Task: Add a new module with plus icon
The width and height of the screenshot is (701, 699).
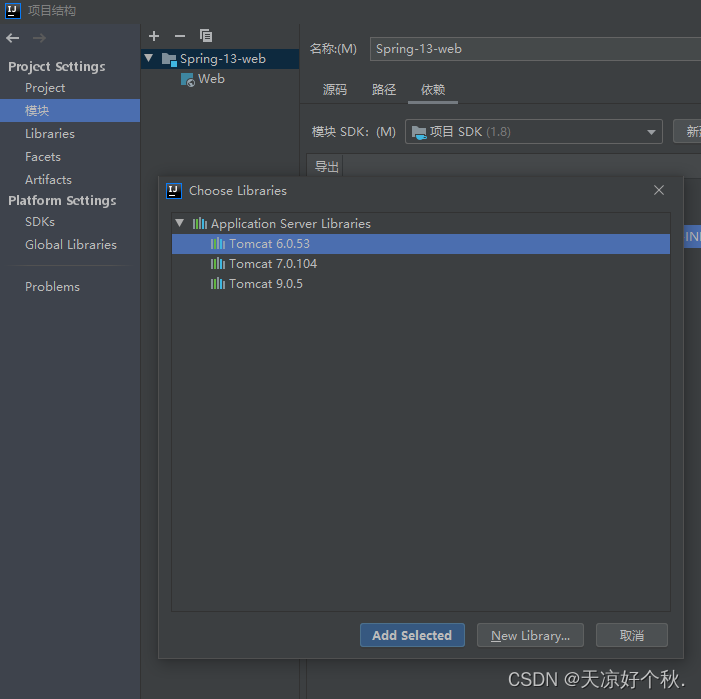Action: coord(154,36)
